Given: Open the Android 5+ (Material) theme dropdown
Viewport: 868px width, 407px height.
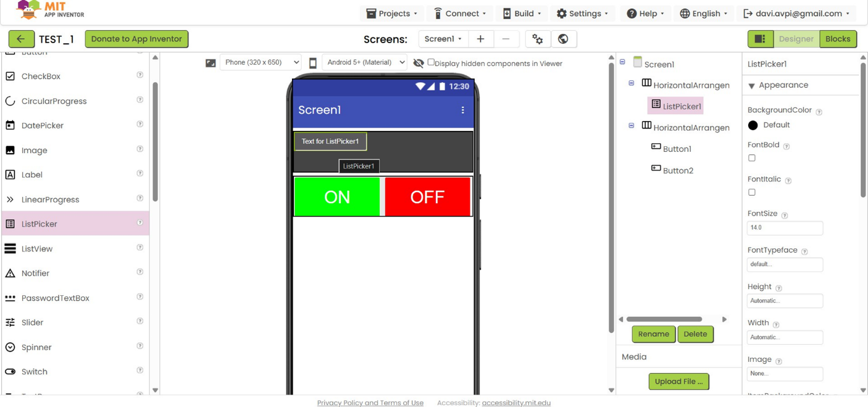Looking at the screenshot, I should [364, 62].
